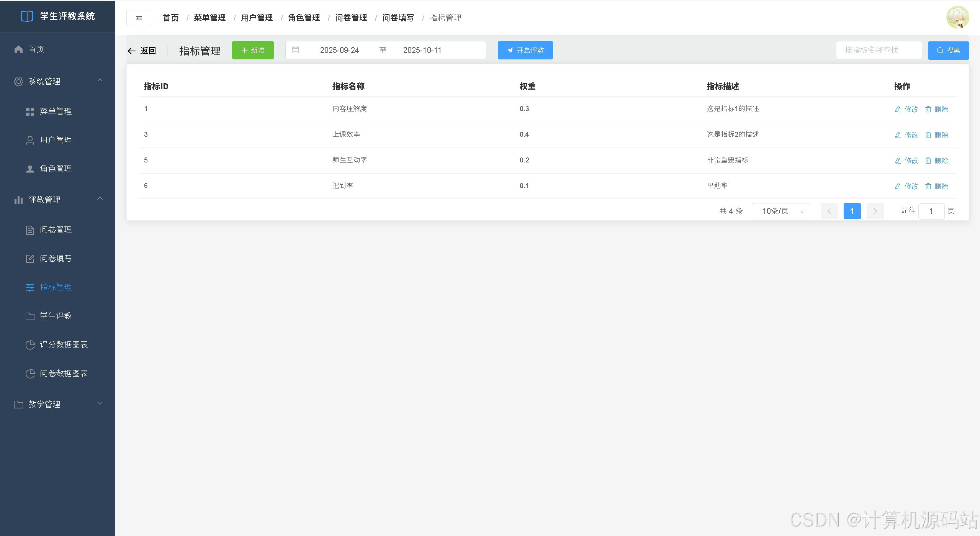Click the home icon next to 首页 in sidebar
The image size is (980, 536).
[18, 49]
